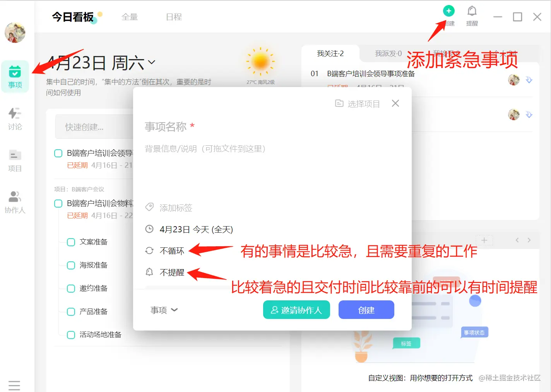Expand the 4月23日 周六 date dropdown
This screenshot has width=551, height=392.
click(152, 62)
